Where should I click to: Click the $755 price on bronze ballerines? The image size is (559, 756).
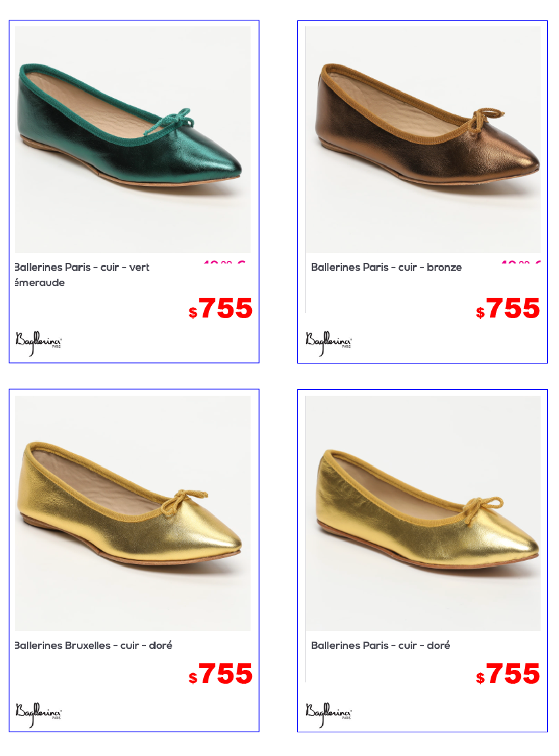point(508,308)
